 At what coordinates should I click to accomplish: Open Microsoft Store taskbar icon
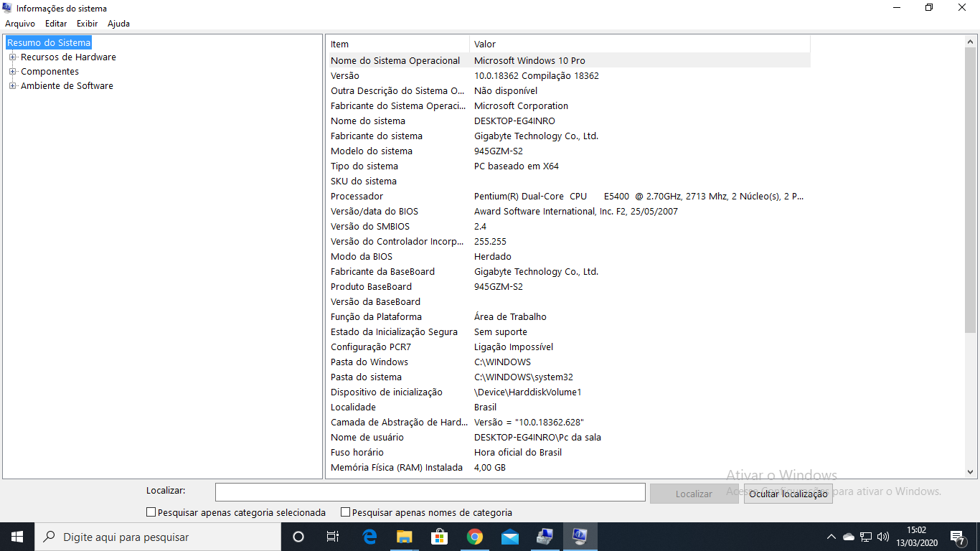[439, 537]
